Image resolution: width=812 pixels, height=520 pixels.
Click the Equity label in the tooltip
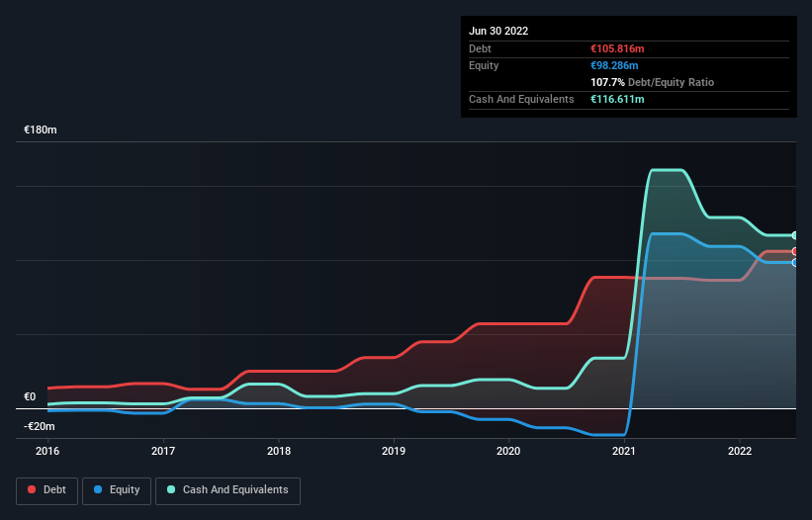coord(484,65)
